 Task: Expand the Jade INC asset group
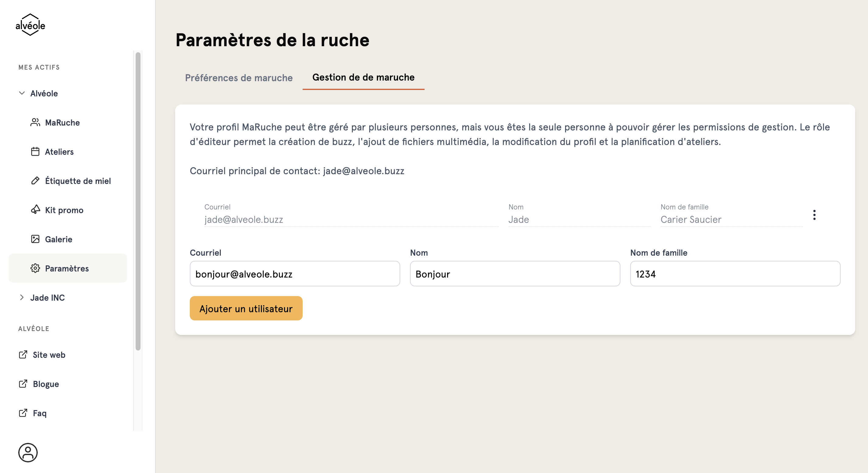22,297
